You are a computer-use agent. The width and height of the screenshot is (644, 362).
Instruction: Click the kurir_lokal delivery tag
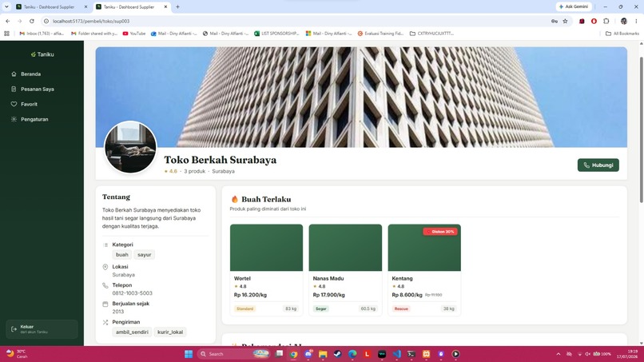pos(170,332)
